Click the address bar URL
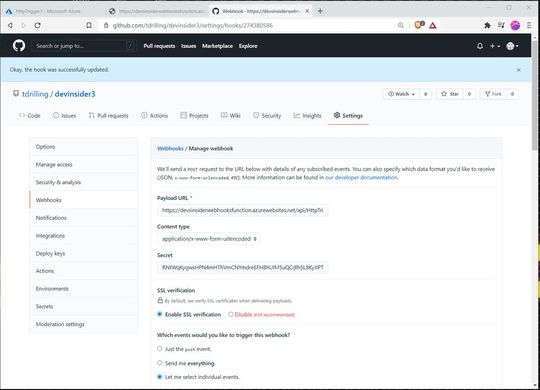The width and height of the screenshot is (540, 390). [193, 25]
